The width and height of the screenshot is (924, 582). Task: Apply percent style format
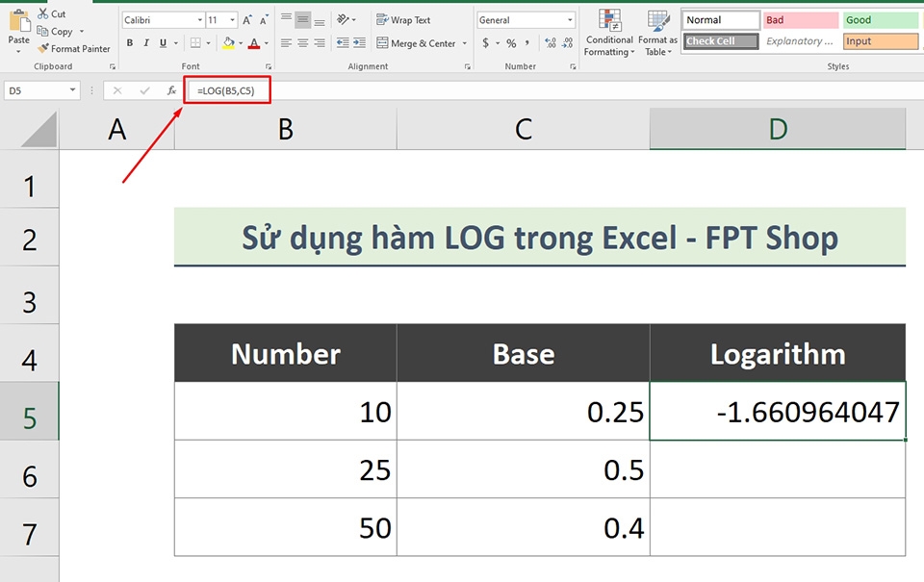511,43
